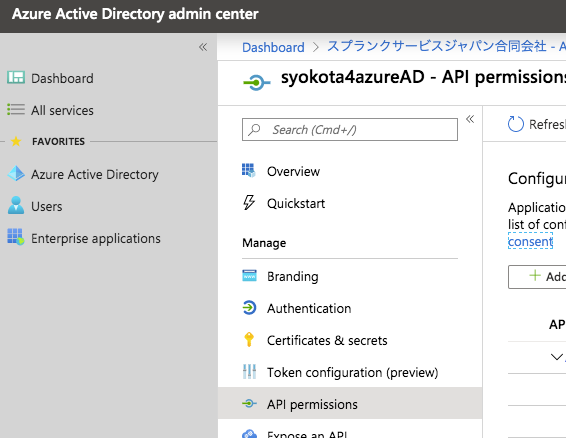Click the Refresh button label
Viewport: 566px width, 438px height.
click(547, 124)
